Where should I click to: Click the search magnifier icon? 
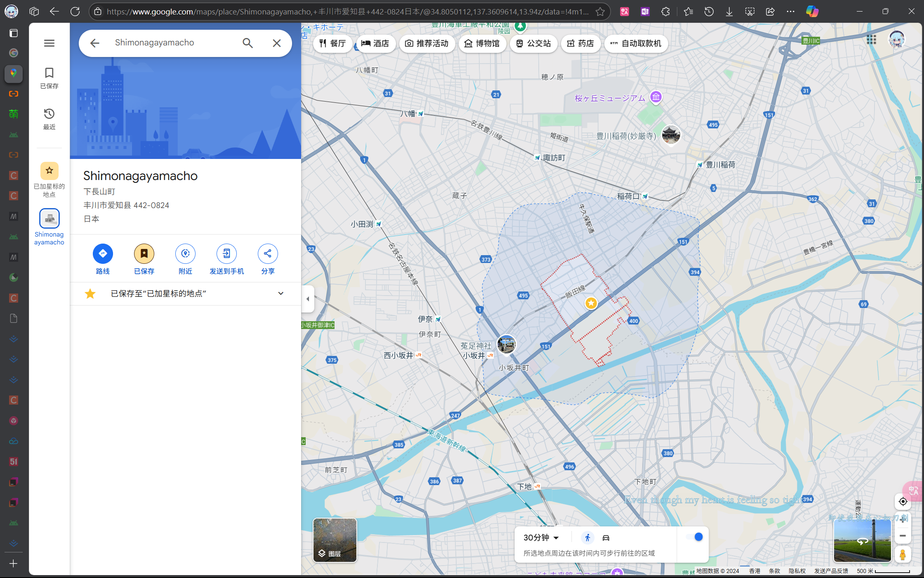point(247,43)
